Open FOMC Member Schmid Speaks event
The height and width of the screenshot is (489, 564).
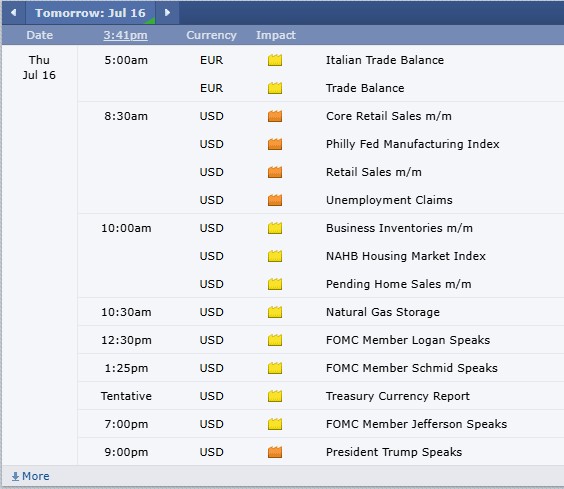coord(412,368)
